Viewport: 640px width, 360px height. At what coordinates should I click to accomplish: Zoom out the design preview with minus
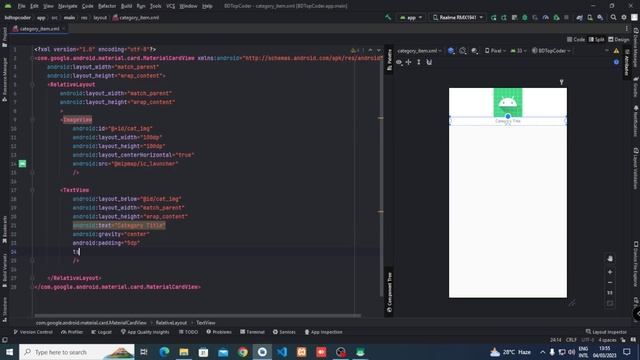[x=610, y=282]
